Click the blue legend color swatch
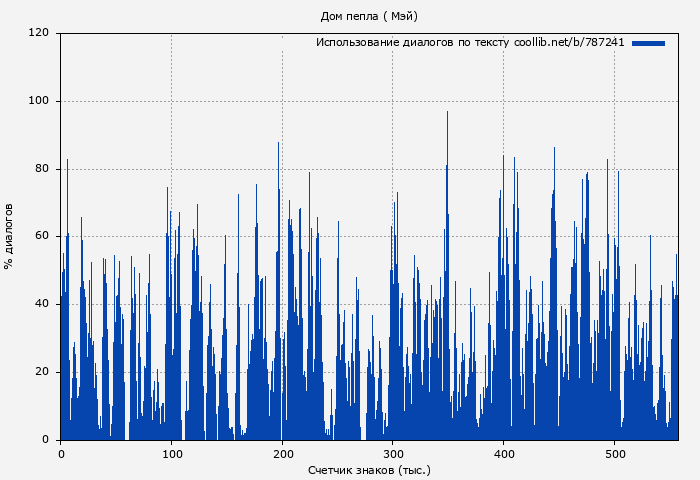This screenshot has width=700, height=480. pyautogui.click(x=648, y=43)
